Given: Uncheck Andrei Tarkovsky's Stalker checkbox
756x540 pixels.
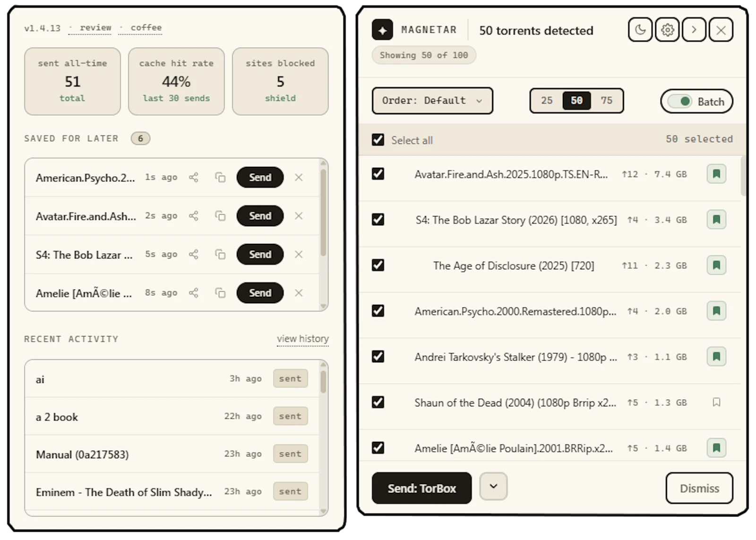Looking at the screenshot, I should pyautogui.click(x=378, y=357).
